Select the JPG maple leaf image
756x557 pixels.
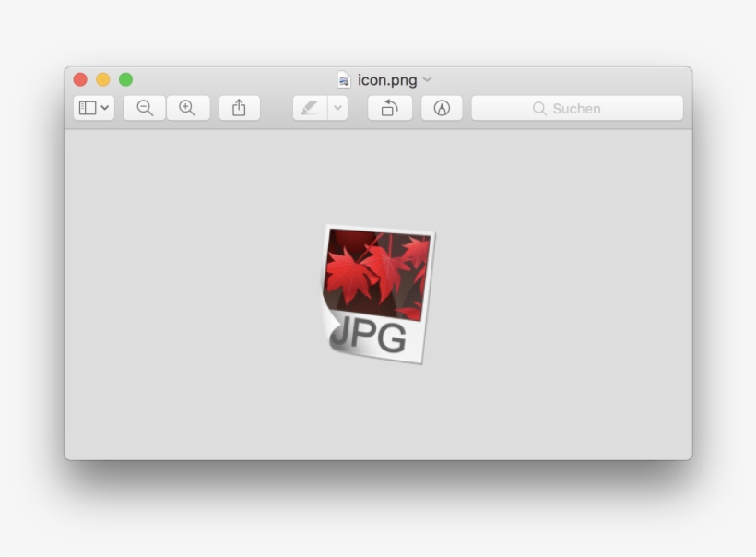point(378,293)
